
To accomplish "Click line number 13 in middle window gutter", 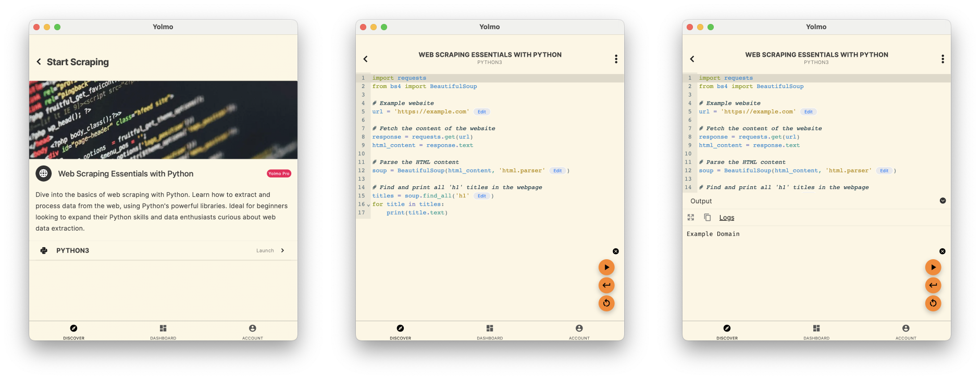I will click(x=362, y=179).
